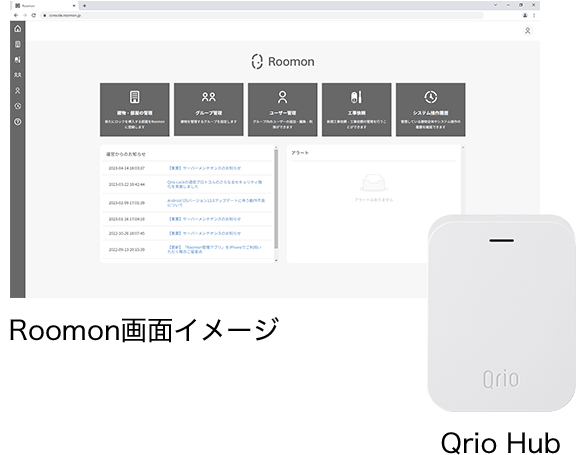Click the 2022-09-13 date in notices list
The image size is (580, 455).
tap(127, 250)
